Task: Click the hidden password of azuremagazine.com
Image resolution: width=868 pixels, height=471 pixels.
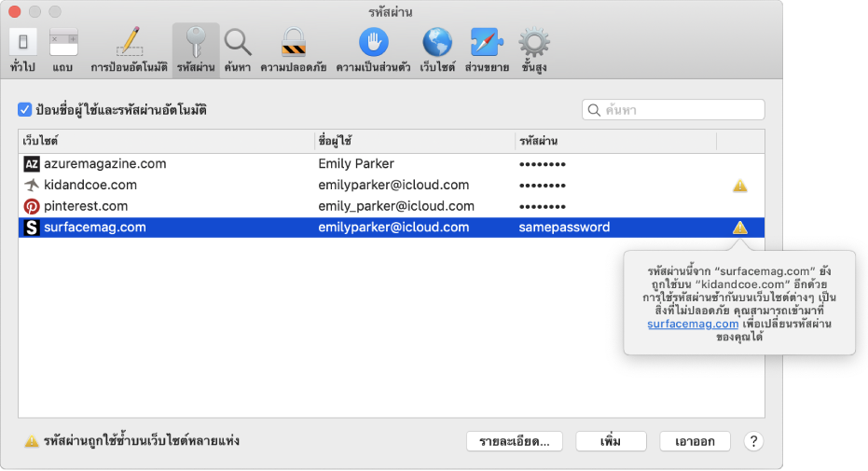Action: pyautogui.click(x=542, y=164)
